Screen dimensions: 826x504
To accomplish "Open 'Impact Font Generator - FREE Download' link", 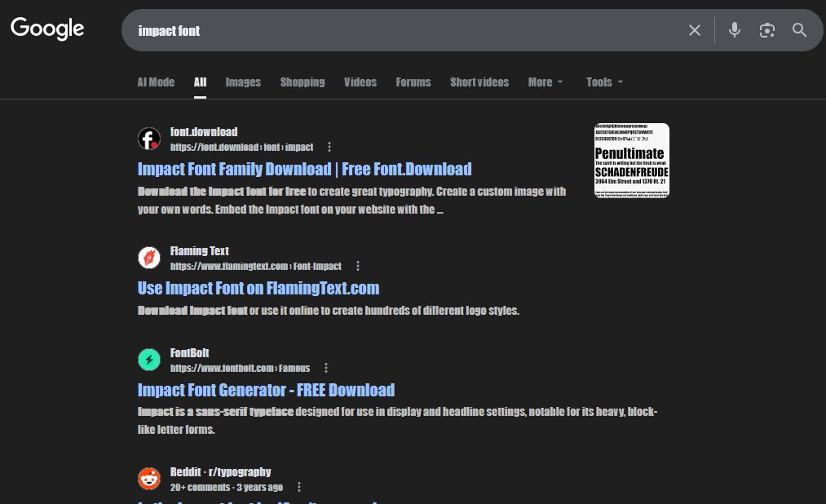I will pos(266,390).
